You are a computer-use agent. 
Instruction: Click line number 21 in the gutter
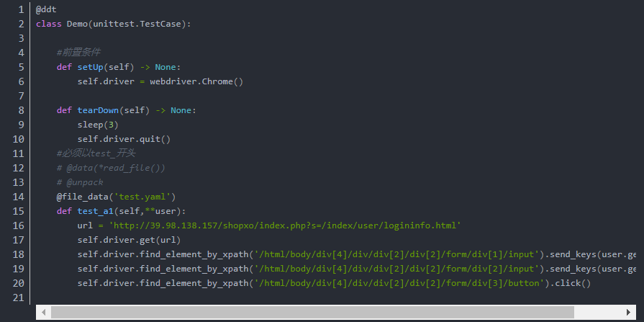(19, 298)
